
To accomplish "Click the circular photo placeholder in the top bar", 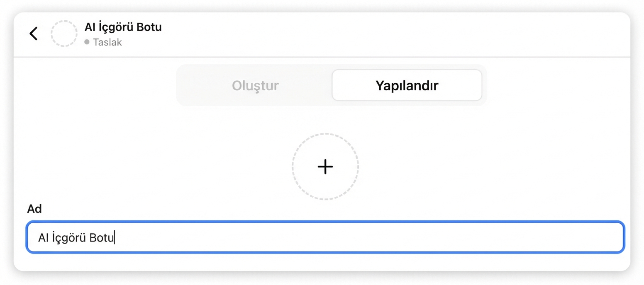I will point(64,34).
